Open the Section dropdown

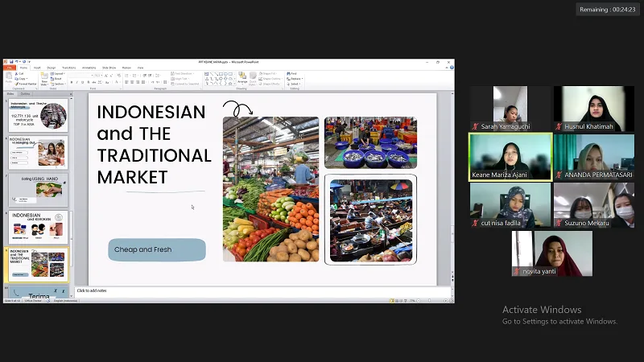pyautogui.click(x=58, y=84)
